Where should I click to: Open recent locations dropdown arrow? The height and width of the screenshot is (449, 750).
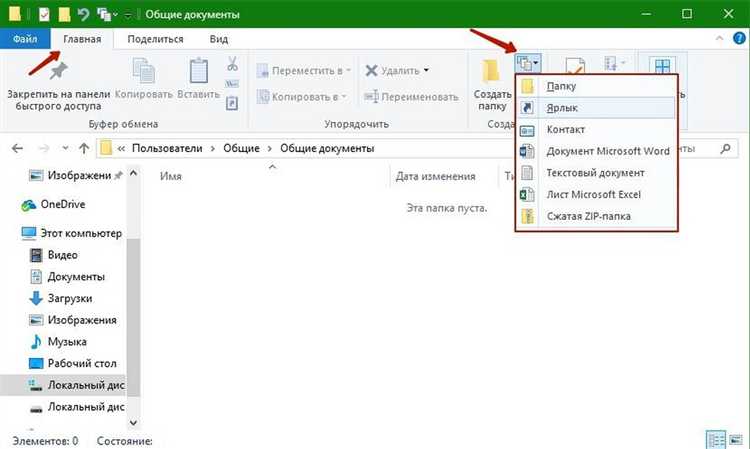(65, 148)
